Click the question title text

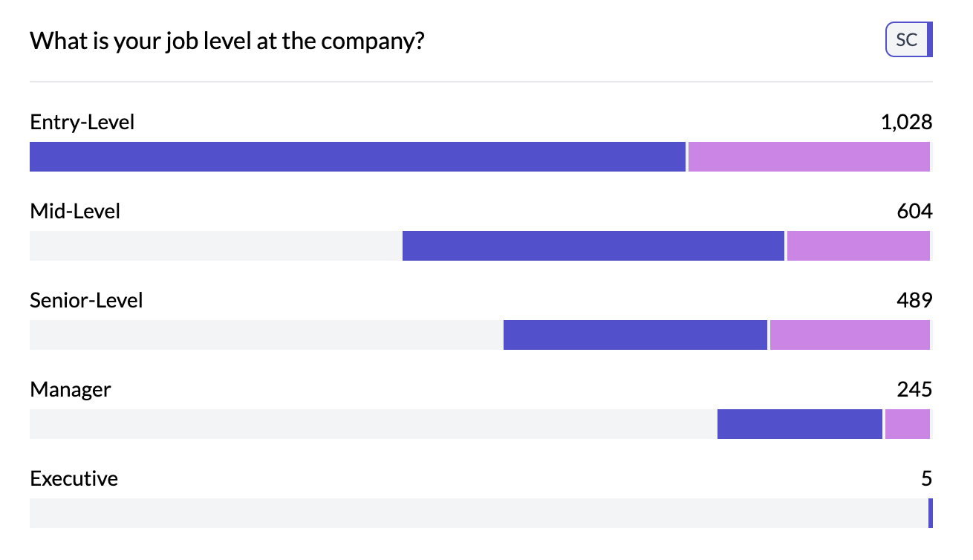(227, 41)
